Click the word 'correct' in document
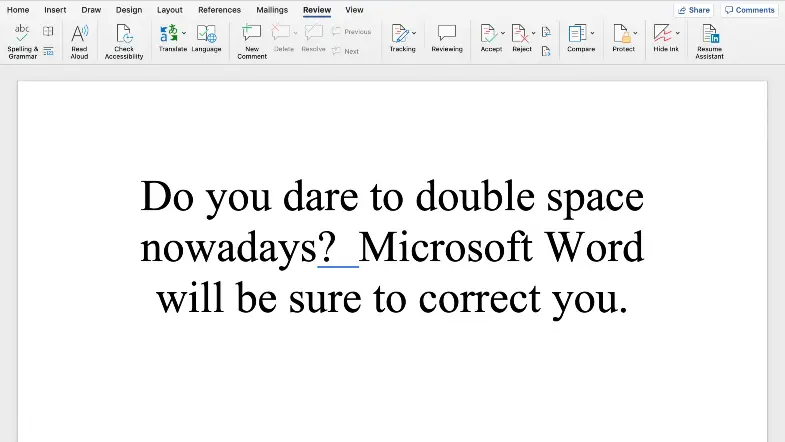This screenshot has height=442, width=785. [480, 300]
